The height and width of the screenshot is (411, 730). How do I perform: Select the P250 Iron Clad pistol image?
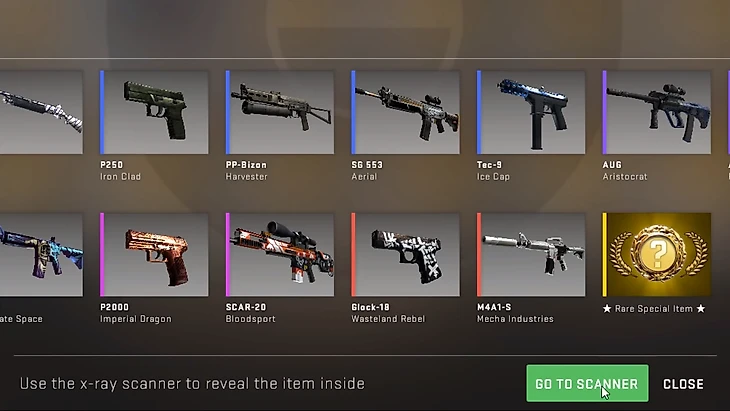click(x=154, y=112)
